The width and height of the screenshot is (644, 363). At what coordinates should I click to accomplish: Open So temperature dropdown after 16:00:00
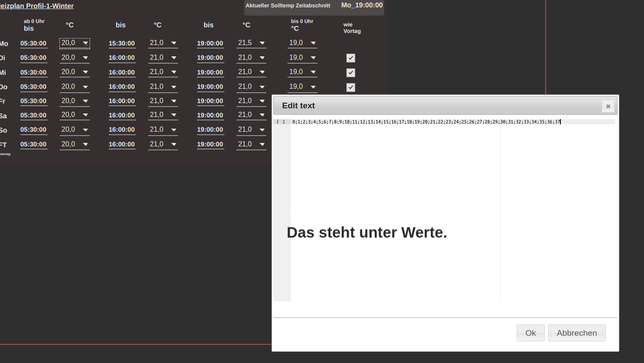click(x=163, y=130)
